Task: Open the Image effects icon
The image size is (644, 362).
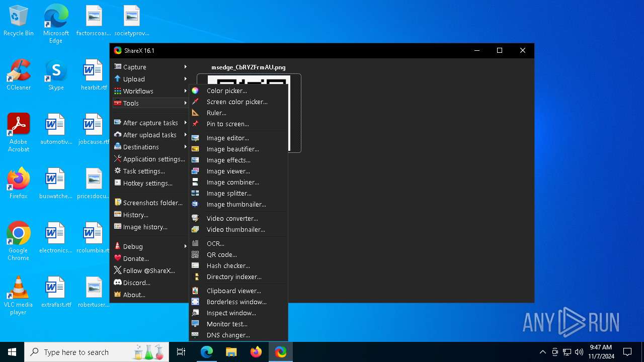Action: [x=195, y=160]
